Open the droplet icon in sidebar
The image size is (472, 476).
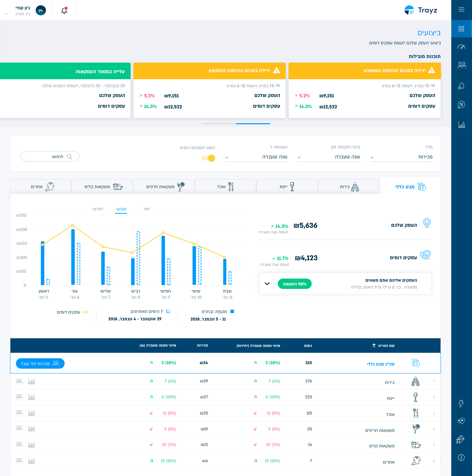click(x=461, y=86)
